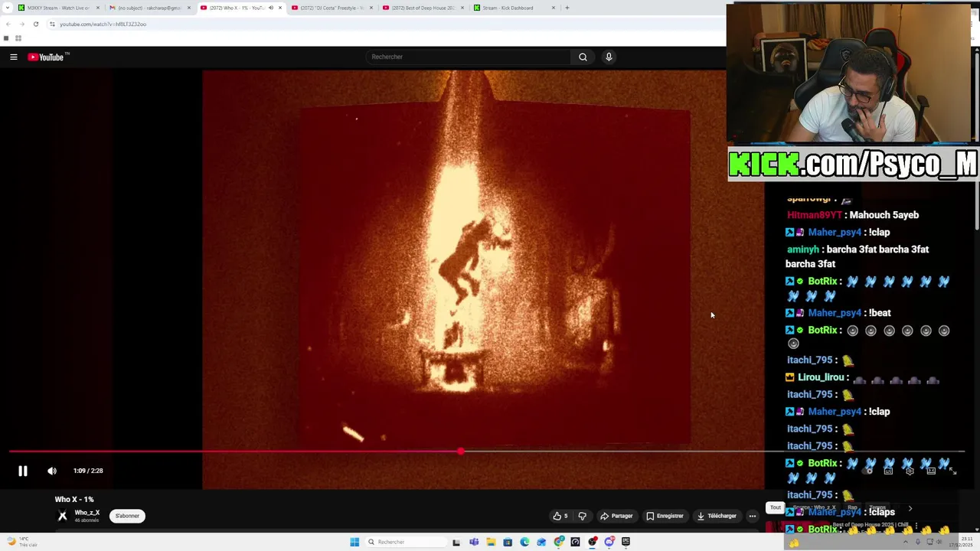980x551 pixels.
Task: Go back with the browser back arrow
Action: (x=8, y=24)
